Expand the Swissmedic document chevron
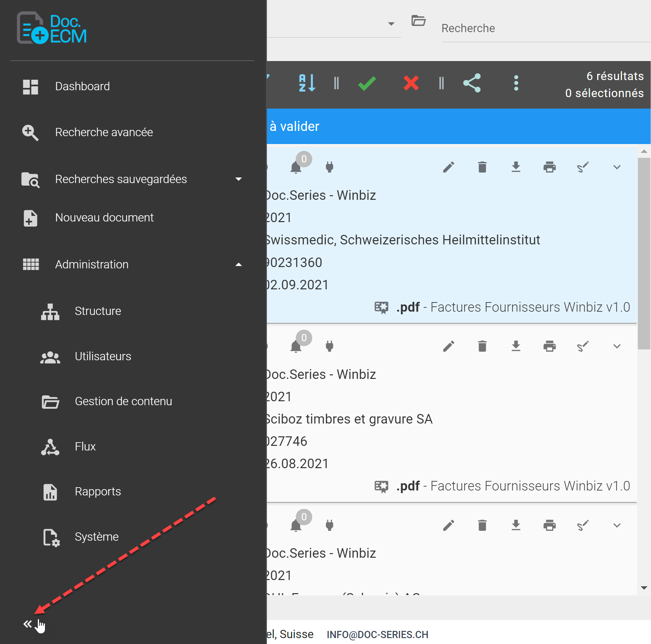651x644 pixels. click(x=617, y=167)
